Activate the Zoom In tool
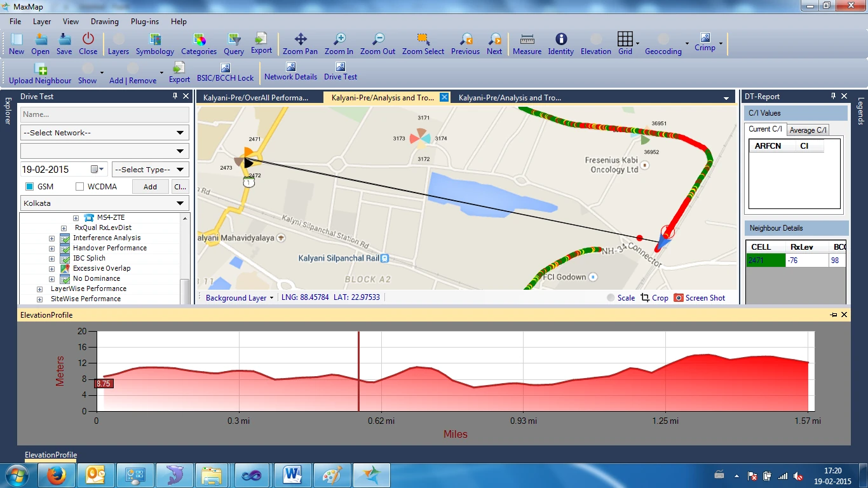 (x=339, y=44)
